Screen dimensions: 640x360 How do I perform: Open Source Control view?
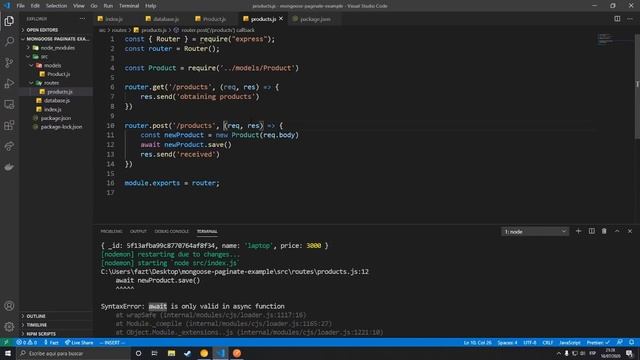tap(9, 62)
